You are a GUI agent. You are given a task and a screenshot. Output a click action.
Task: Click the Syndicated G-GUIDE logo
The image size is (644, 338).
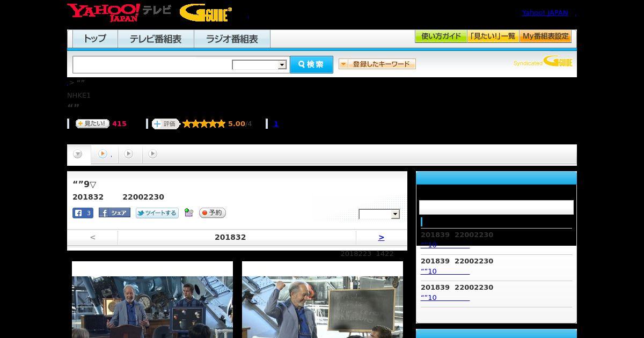543,62
